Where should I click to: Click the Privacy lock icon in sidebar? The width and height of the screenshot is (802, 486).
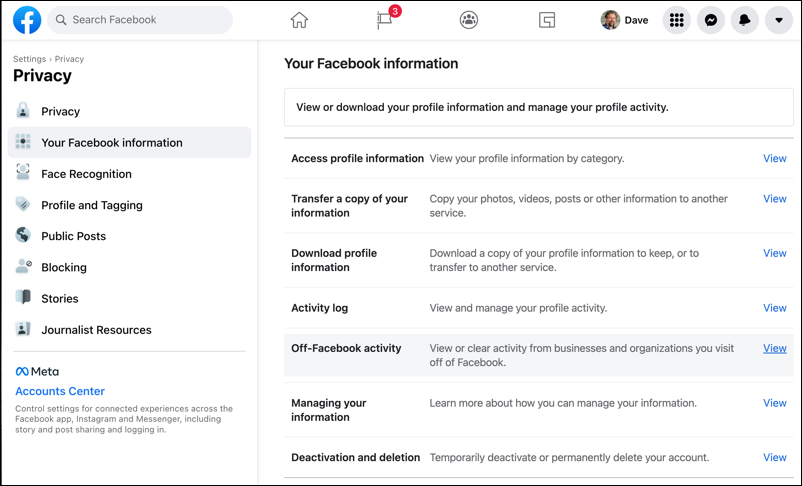point(23,111)
